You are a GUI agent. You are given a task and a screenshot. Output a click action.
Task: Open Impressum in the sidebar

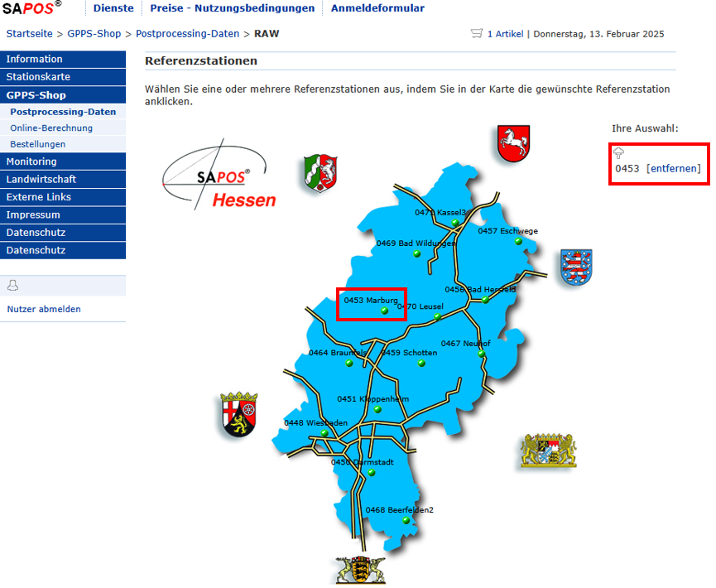(x=63, y=215)
